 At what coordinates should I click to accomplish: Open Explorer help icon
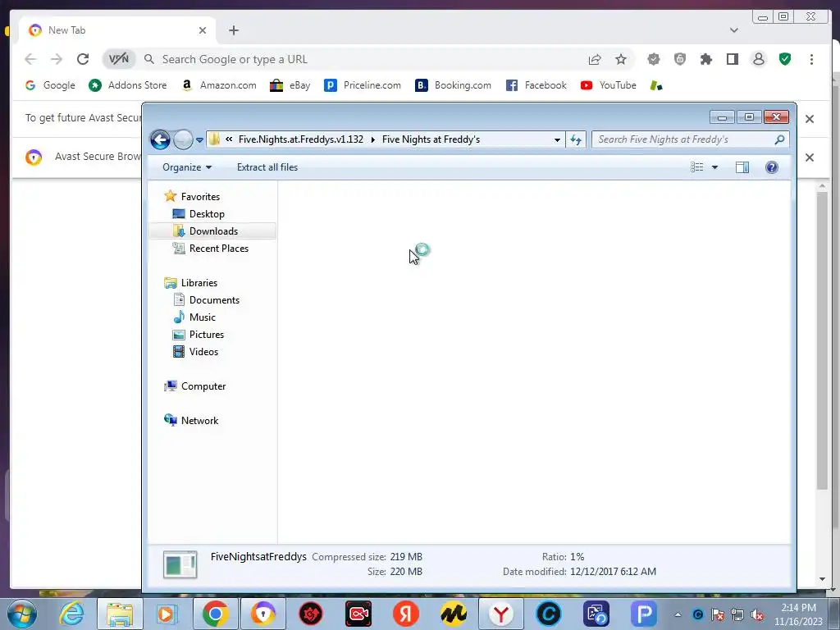(x=771, y=167)
